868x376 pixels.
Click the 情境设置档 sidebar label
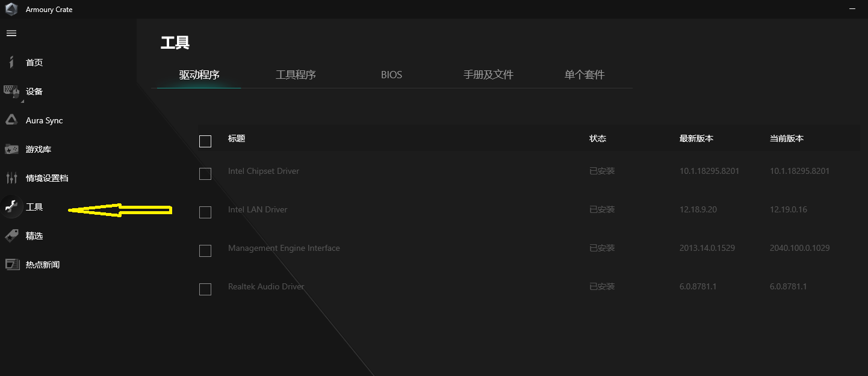pos(47,178)
